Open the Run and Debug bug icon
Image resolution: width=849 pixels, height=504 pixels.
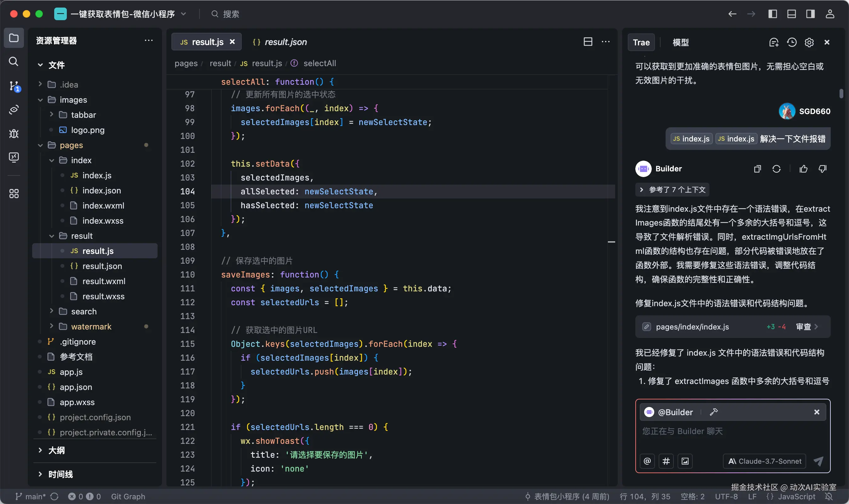click(x=14, y=134)
